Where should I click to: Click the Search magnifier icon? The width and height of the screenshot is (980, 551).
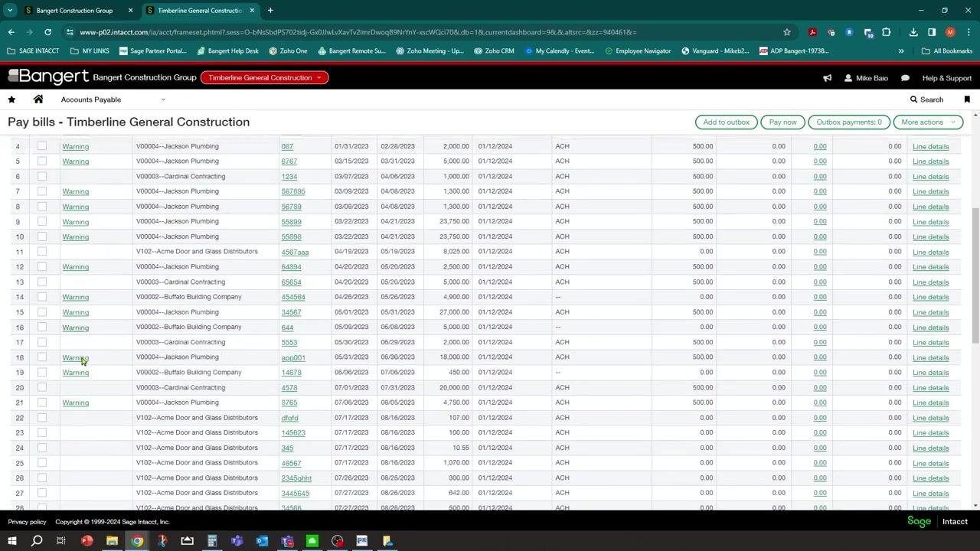[x=913, y=99]
